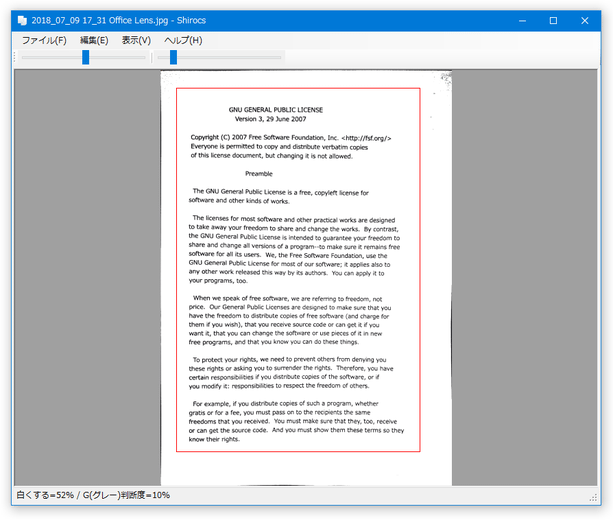Screen dimensions: 613x520
Task: Click the toolbar grip handle
Action: pos(14,57)
